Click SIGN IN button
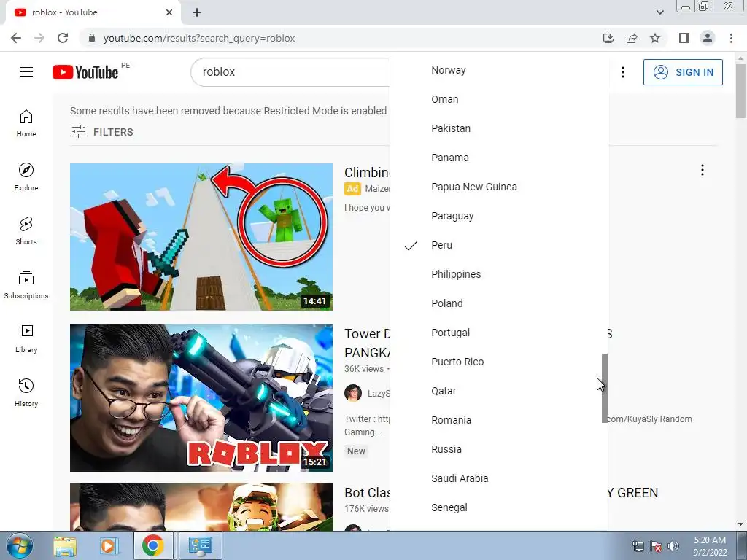This screenshot has width=747, height=560. [683, 72]
